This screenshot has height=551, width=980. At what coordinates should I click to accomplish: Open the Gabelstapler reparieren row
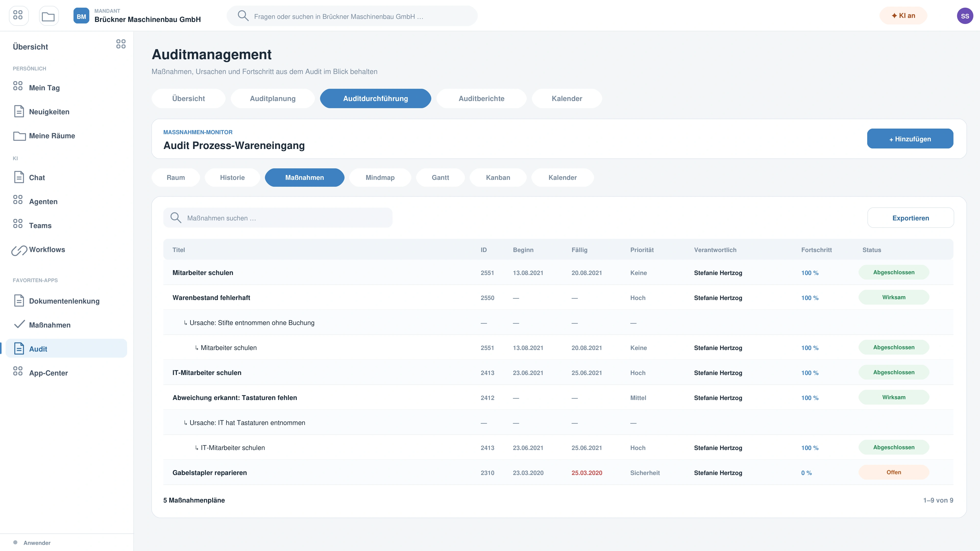(558, 473)
